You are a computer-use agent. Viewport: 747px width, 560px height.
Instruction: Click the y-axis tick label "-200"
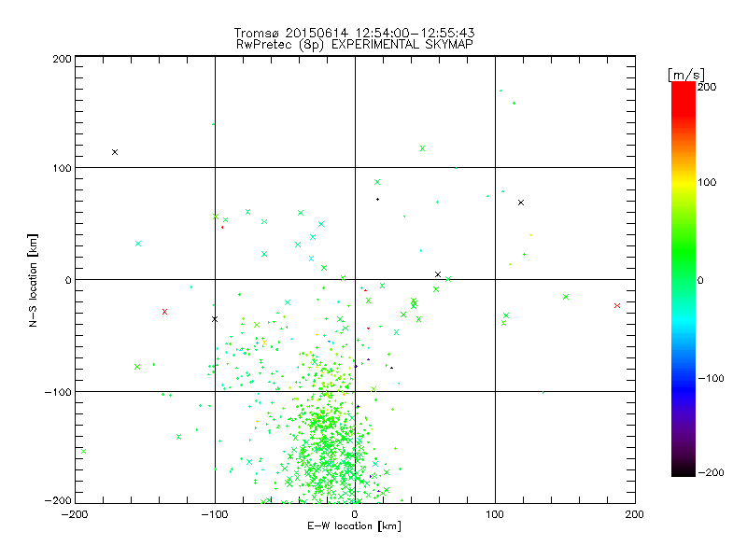[59, 501]
